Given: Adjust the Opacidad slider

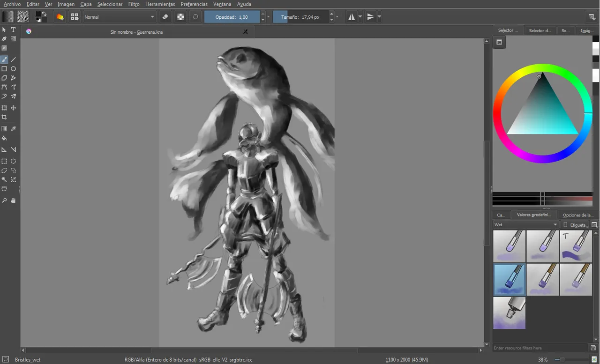Looking at the screenshot, I should 232,17.
